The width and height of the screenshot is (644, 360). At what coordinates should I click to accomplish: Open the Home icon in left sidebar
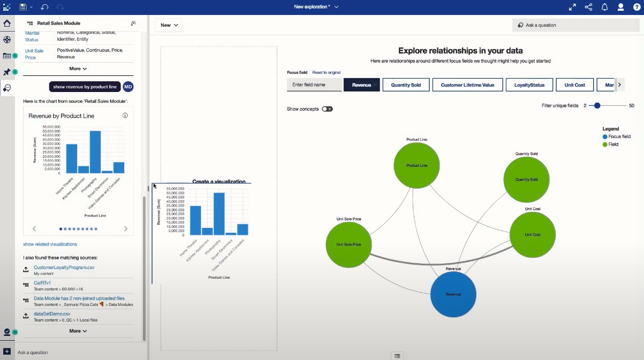pos(7,24)
